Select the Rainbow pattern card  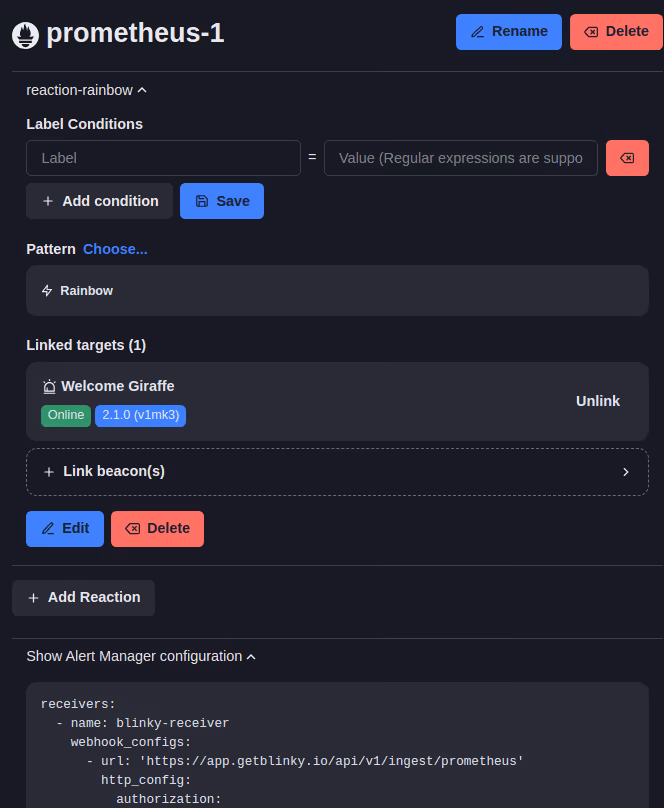point(337,291)
